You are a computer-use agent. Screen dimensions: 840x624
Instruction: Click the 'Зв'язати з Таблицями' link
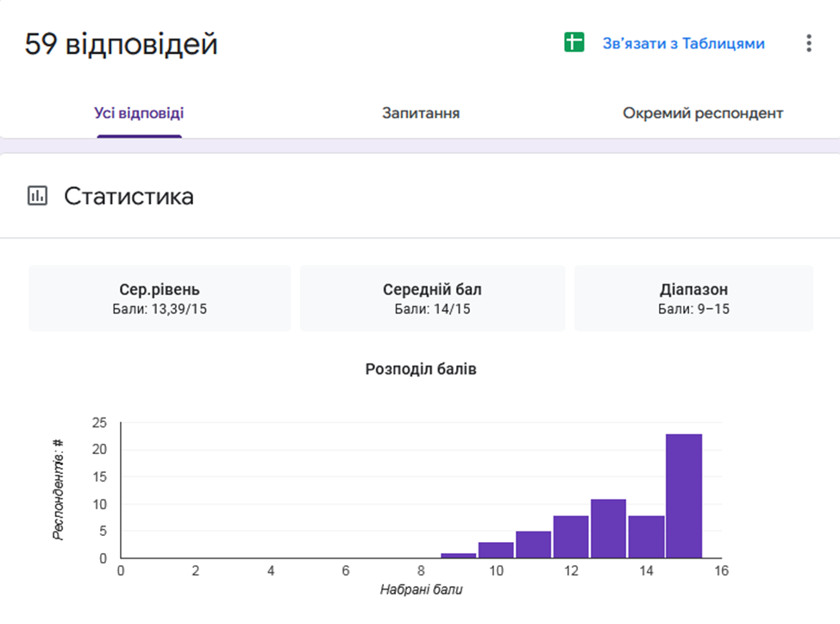(683, 43)
